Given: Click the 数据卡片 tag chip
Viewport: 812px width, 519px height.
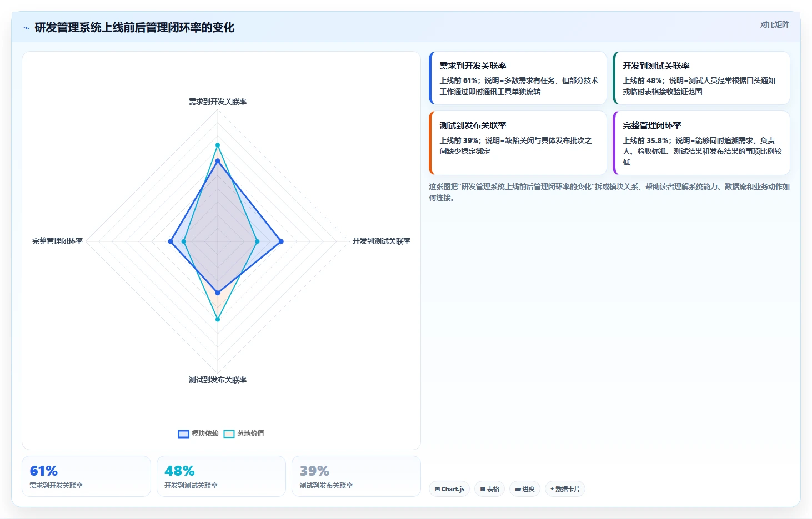Looking at the screenshot, I should point(565,489).
